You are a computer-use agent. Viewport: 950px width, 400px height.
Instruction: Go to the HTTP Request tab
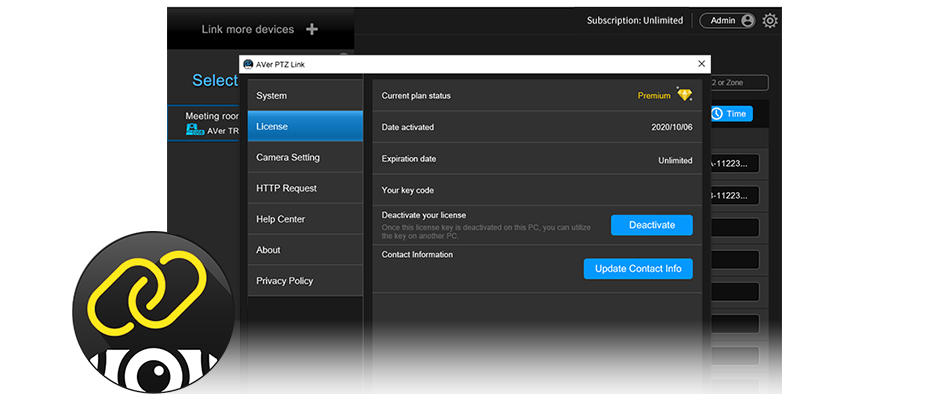(x=305, y=188)
